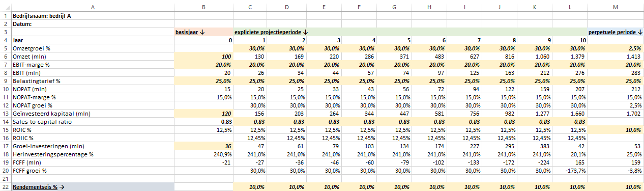
Task: Select the Geïnvesteerd kapitaal cell with 120
Action: pyautogui.click(x=203, y=113)
